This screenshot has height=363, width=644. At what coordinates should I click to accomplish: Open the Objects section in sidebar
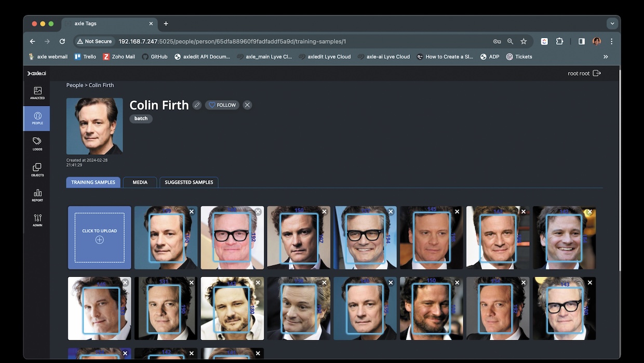[x=37, y=170]
